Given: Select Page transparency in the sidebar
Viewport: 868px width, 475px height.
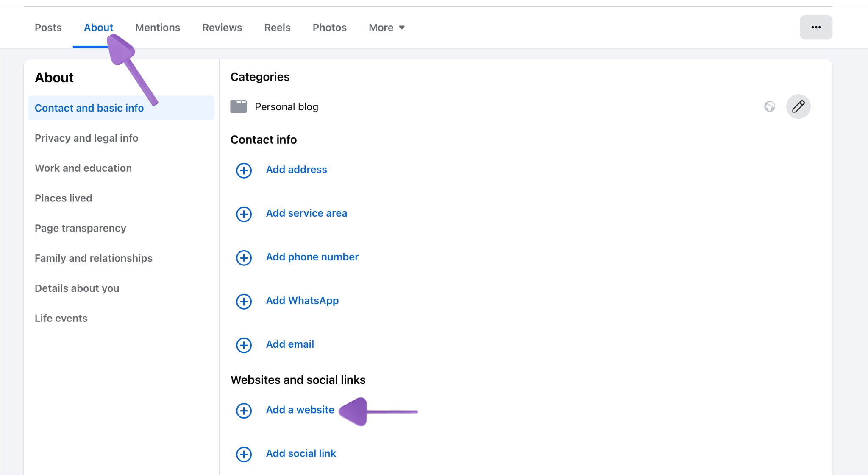Looking at the screenshot, I should click(x=81, y=228).
